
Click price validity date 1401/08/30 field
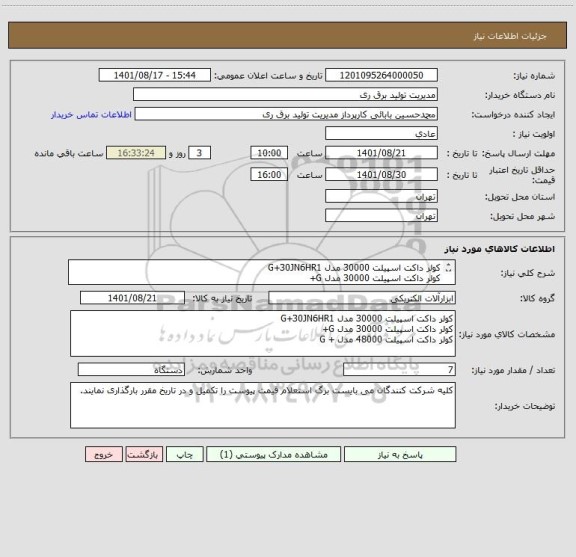(381, 175)
